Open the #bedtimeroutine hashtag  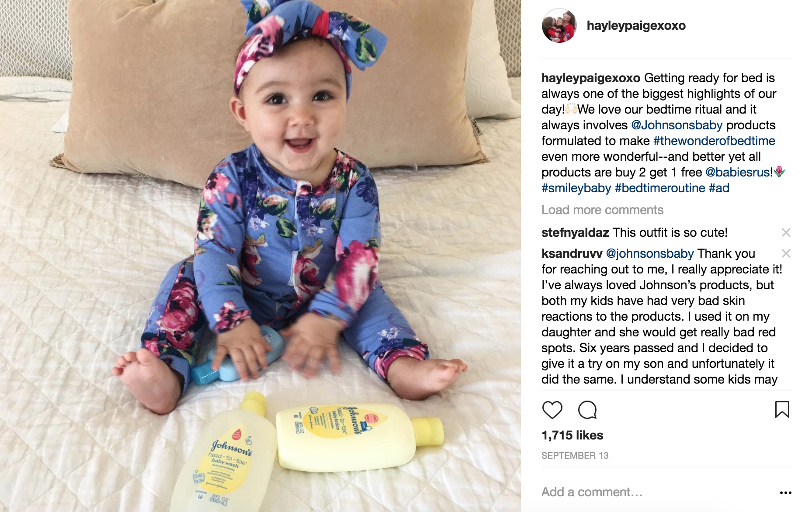point(660,188)
